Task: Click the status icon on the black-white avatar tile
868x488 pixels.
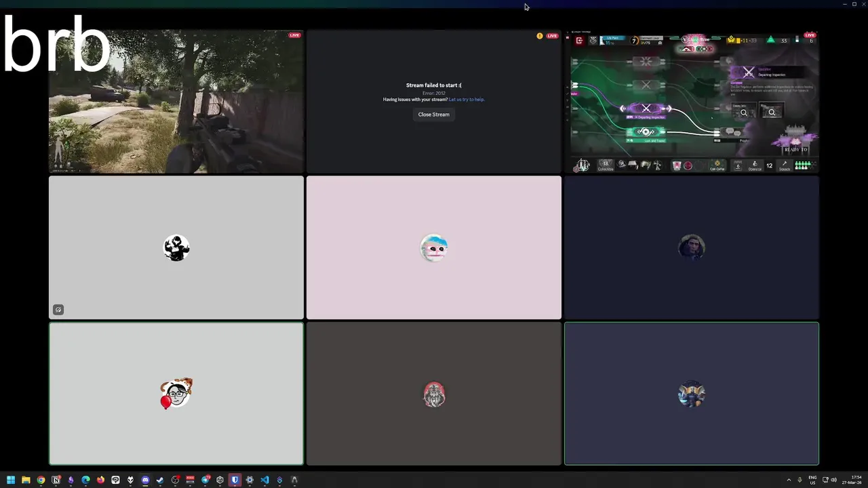Action: (x=58, y=310)
